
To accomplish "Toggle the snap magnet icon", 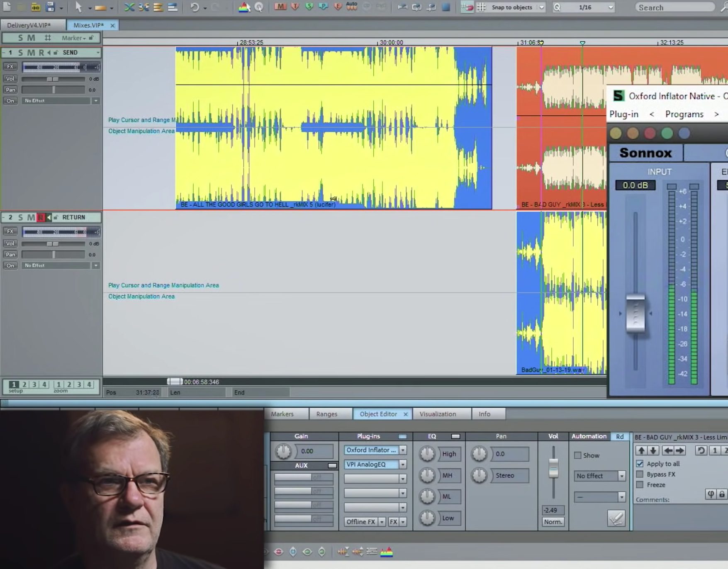I will coord(467,7).
